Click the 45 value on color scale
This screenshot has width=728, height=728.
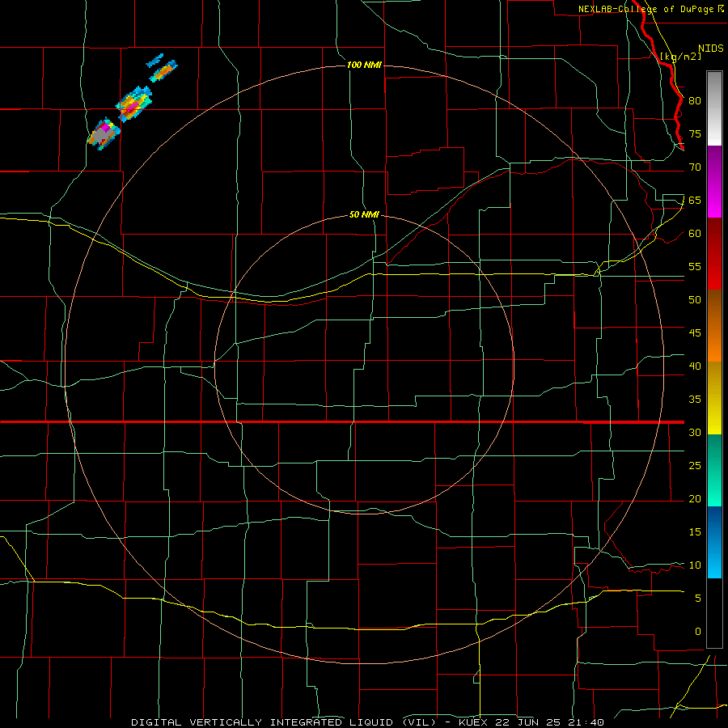(x=695, y=333)
